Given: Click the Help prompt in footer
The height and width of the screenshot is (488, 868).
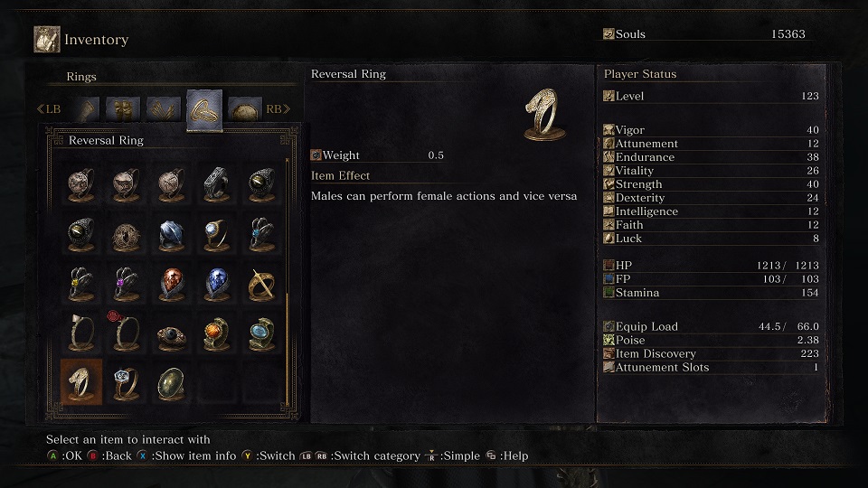Looking at the screenshot, I should [x=507, y=455].
